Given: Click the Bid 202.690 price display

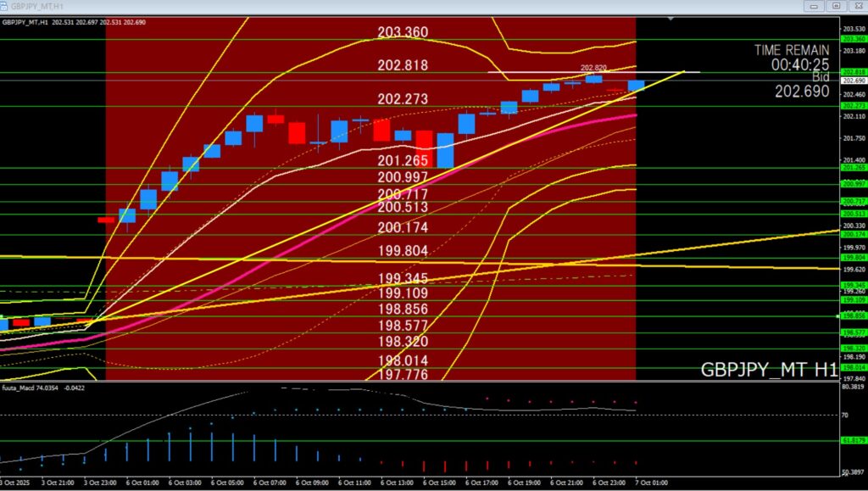Looking at the screenshot, I should click(802, 91).
